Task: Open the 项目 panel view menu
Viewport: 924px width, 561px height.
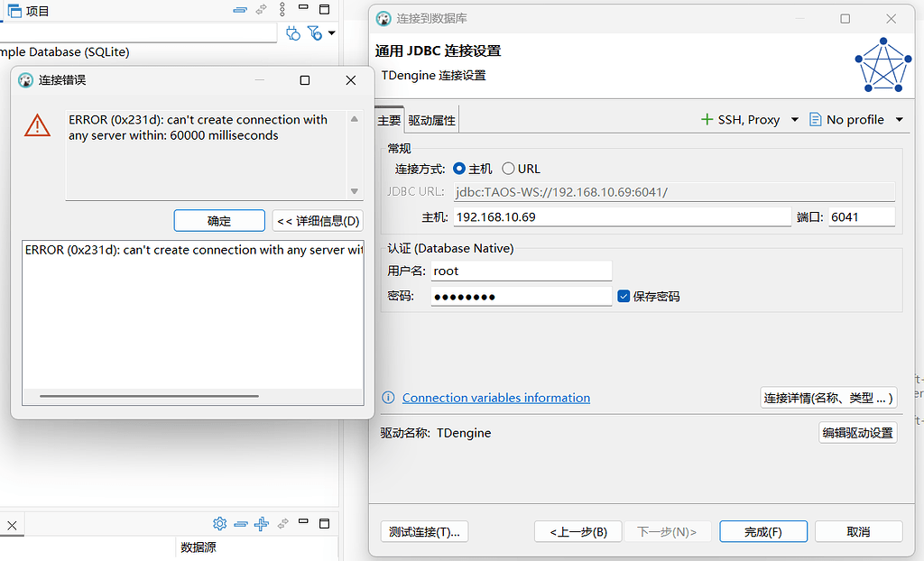Action: (x=282, y=9)
